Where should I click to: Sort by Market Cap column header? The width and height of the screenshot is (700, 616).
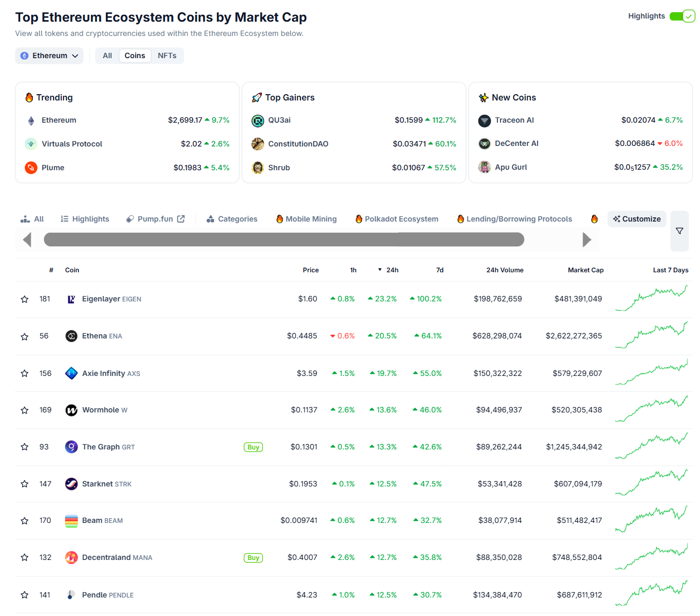(x=586, y=270)
